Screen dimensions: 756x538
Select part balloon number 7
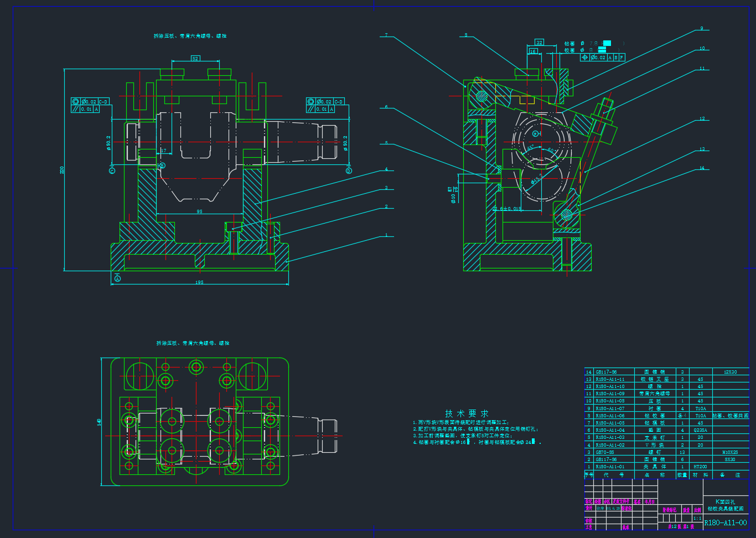coord(386,35)
